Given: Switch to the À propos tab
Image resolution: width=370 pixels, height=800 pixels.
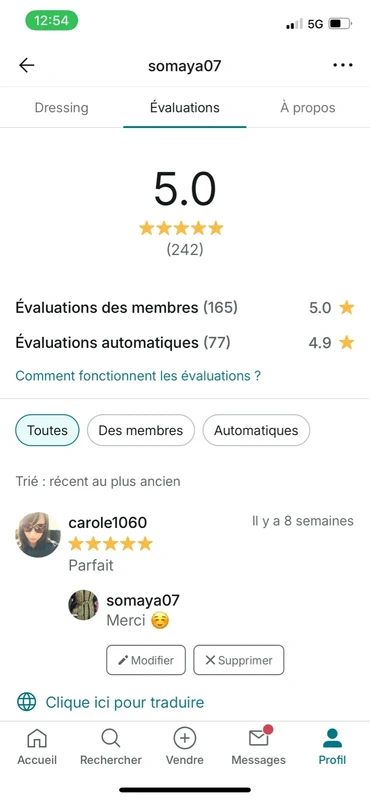Looking at the screenshot, I should (308, 108).
